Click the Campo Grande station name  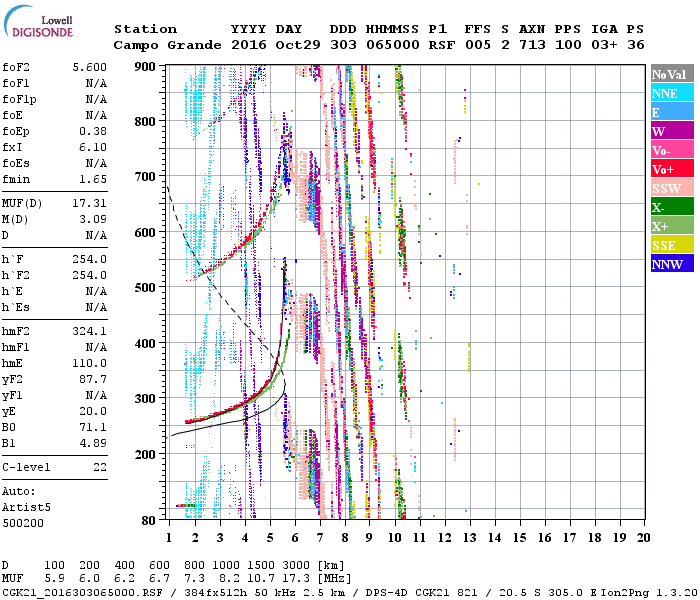tap(167, 45)
